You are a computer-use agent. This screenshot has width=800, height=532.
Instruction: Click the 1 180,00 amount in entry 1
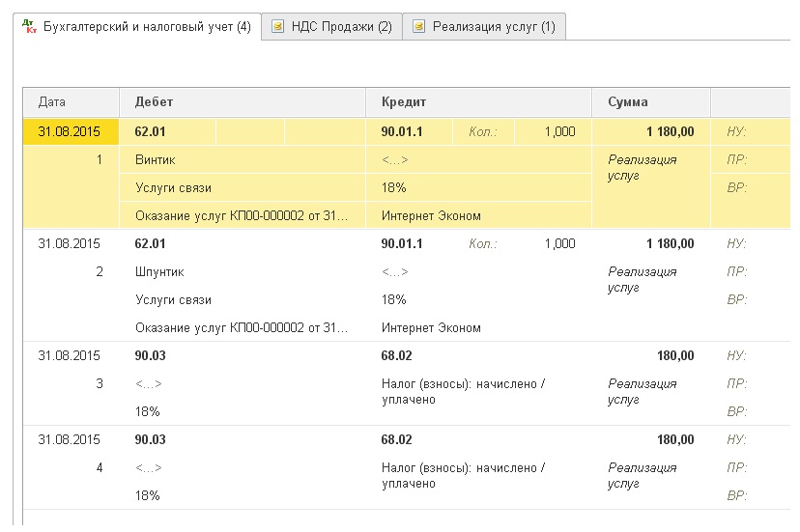[670, 131]
